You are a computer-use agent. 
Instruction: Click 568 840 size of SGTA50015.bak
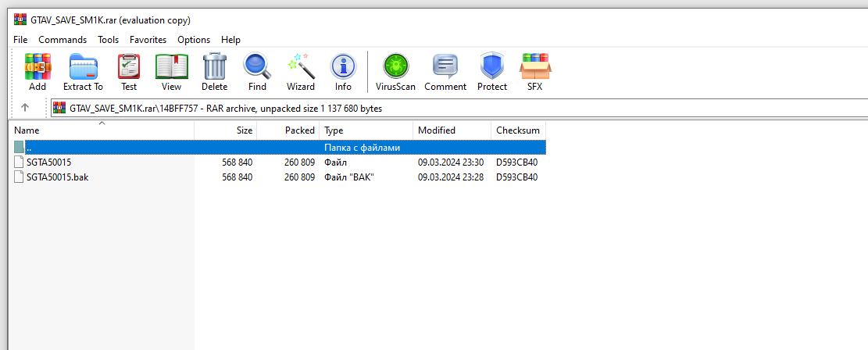coord(237,177)
